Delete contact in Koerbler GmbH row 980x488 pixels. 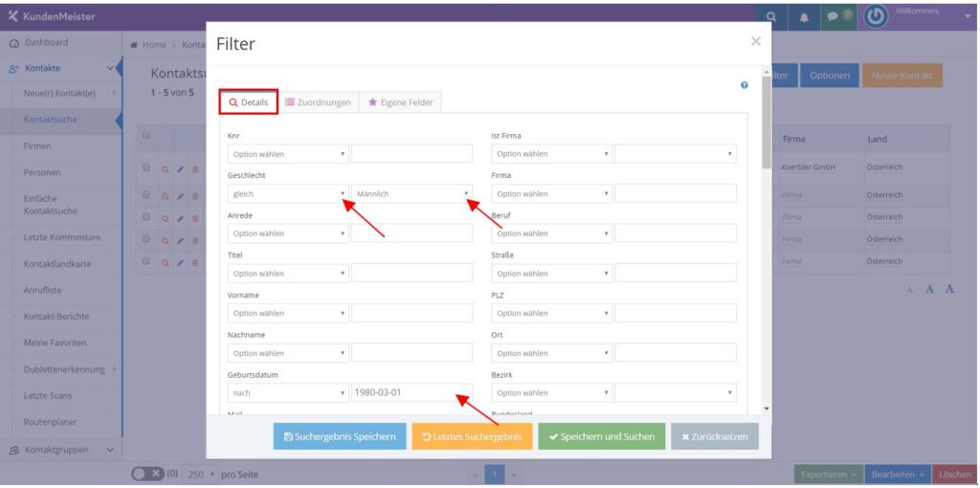195,168
